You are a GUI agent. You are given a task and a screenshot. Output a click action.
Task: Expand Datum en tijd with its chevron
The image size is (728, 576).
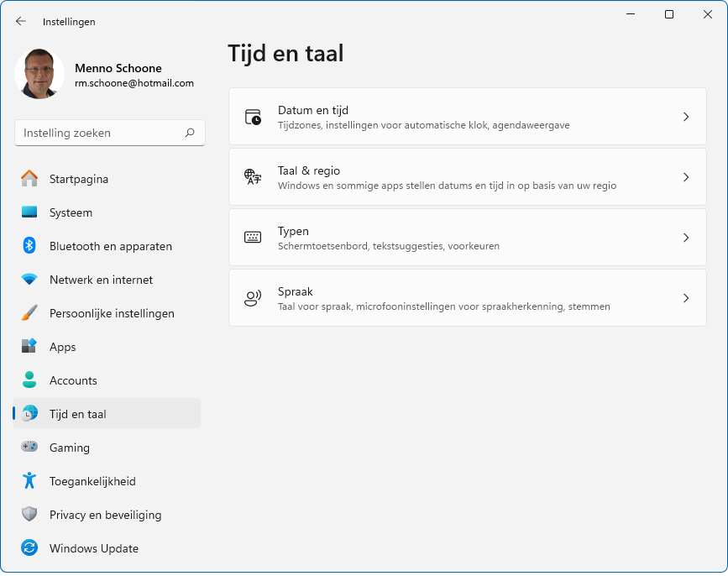(x=686, y=117)
